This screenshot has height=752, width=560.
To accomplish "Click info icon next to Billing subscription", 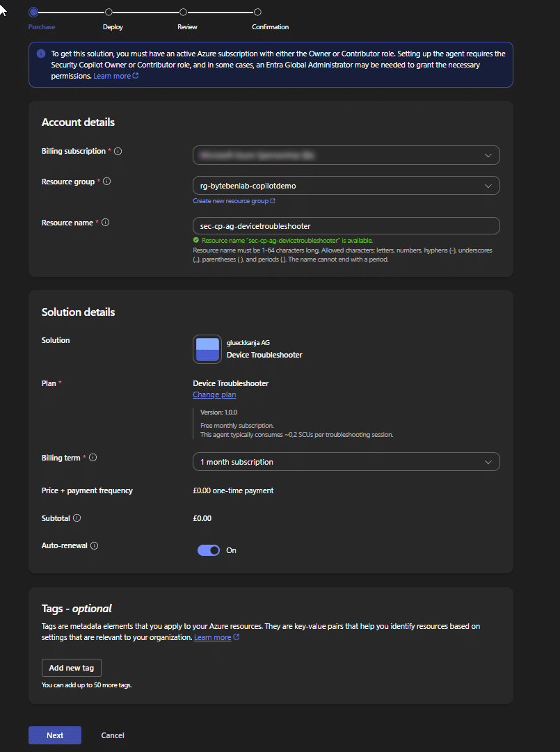I will pos(118,151).
